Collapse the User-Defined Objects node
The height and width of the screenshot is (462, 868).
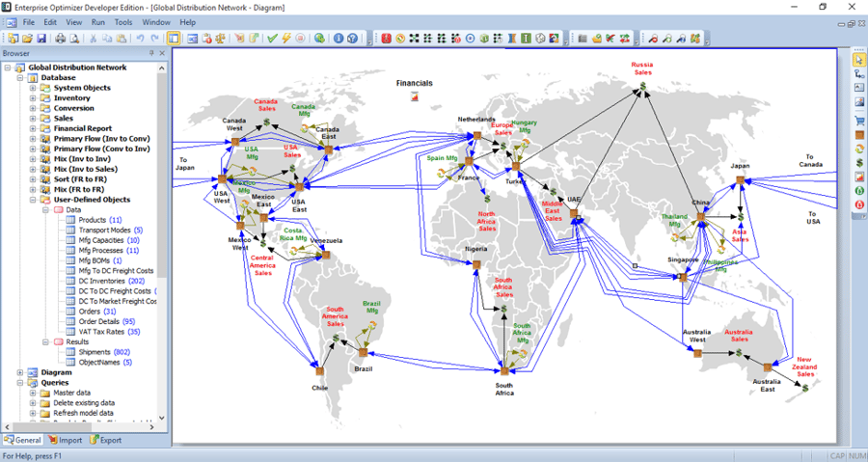click(32, 200)
